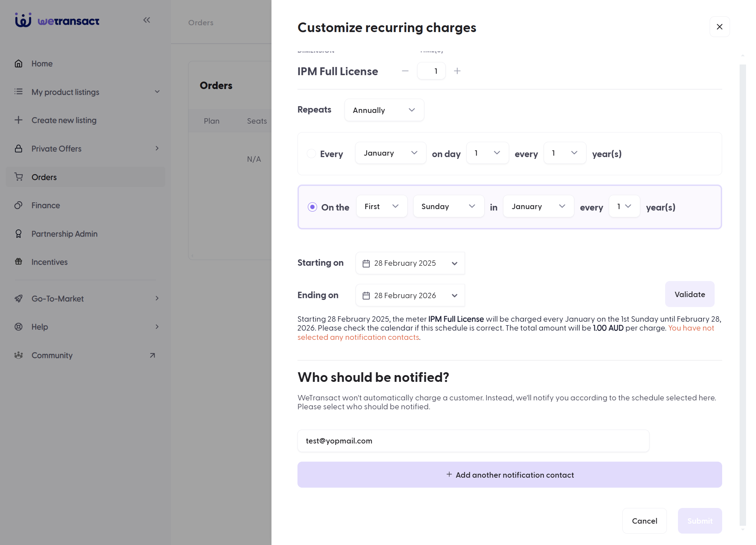Click the Validate button
Screen dimensions: 756x545
point(690,294)
